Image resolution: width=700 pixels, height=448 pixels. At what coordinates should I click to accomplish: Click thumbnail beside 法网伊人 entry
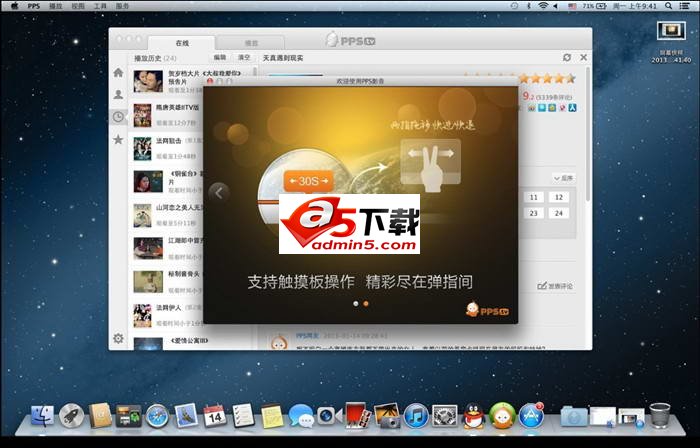click(142, 315)
